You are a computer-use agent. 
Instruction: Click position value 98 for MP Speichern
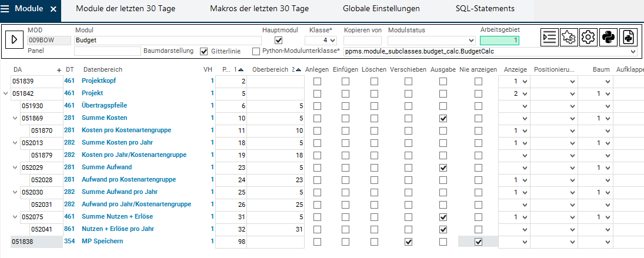[x=231, y=242]
